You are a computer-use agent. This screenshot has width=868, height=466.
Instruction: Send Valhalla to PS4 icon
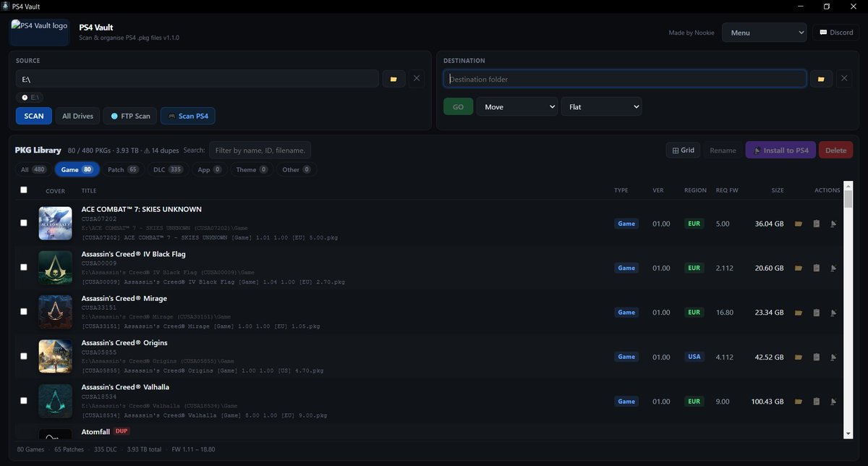pos(833,402)
